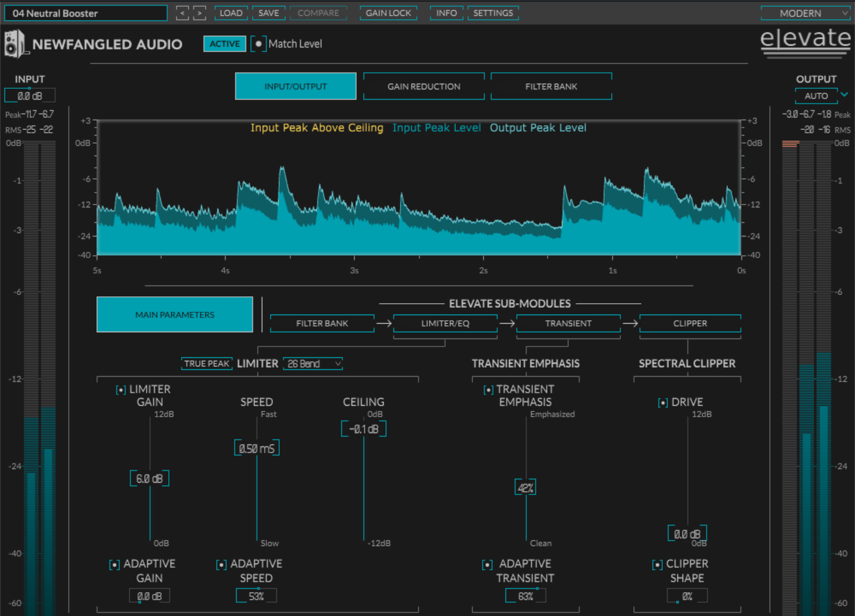855x616 pixels.
Task: Click the Drive 0.0 dB slider handle
Action: point(687,534)
